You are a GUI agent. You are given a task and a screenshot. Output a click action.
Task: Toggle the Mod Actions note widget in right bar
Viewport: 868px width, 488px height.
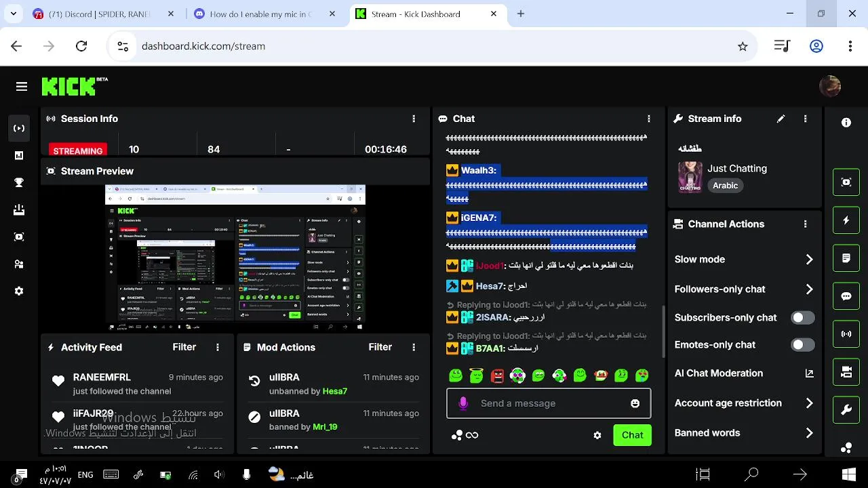[846, 258]
